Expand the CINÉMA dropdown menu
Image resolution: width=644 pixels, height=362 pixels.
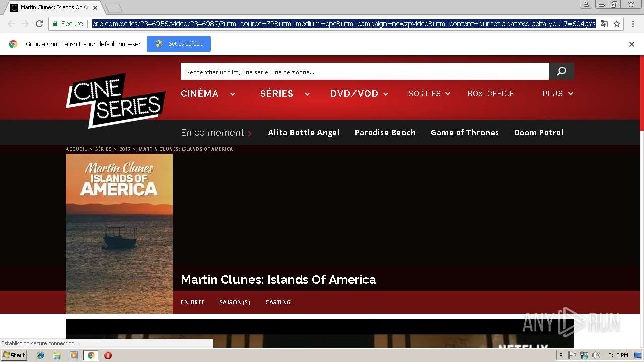pyautogui.click(x=233, y=94)
